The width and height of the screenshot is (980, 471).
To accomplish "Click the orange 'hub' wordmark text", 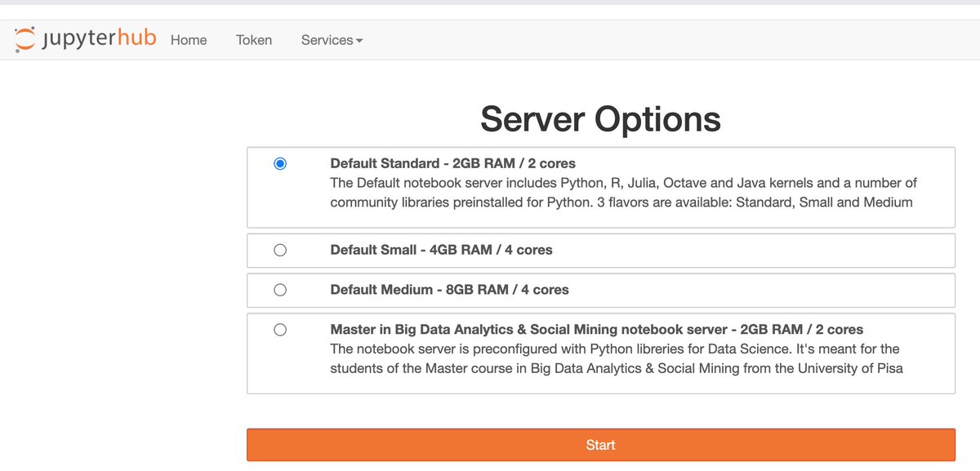I will 137,38.
